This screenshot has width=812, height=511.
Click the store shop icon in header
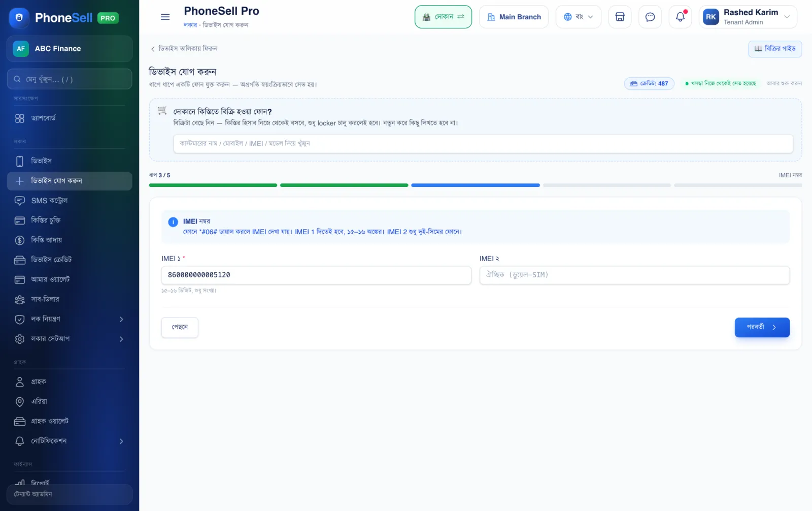(x=620, y=17)
